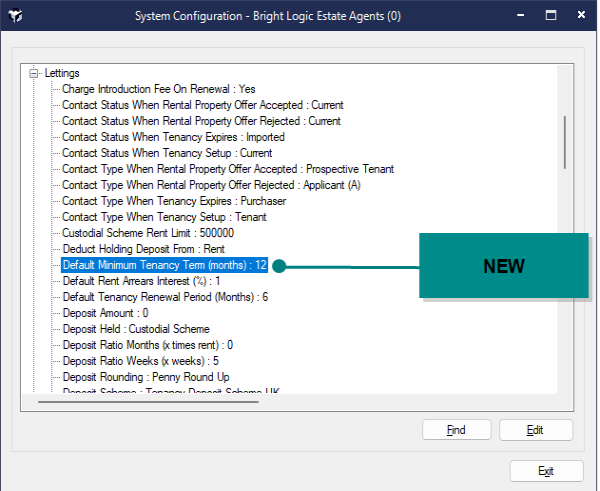The width and height of the screenshot is (600, 491).
Task: Choose Deposit Rounding : Penny Round Up
Action: pyautogui.click(x=146, y=377)
